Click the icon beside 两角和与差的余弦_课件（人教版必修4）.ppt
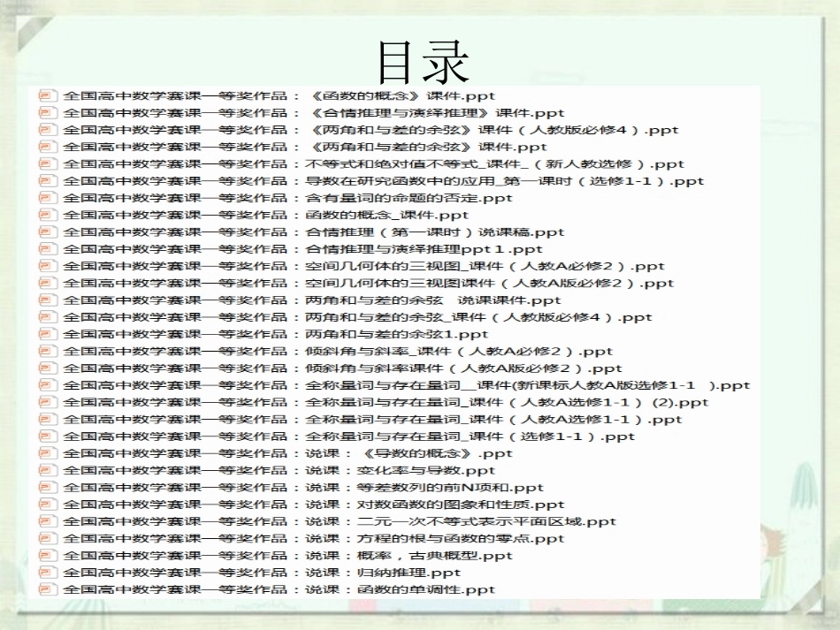The width and height of the screenshot is (840, 630). coord(47,317)
